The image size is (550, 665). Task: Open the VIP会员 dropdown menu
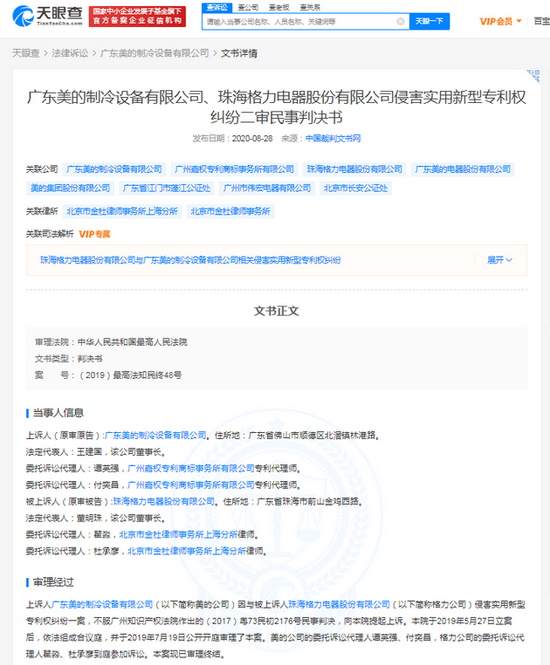pos(500,21)
